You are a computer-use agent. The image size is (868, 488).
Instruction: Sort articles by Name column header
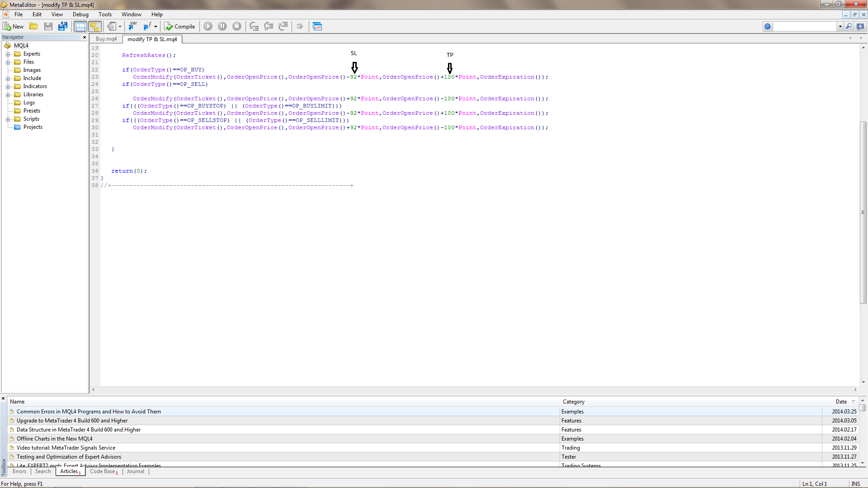284,402
